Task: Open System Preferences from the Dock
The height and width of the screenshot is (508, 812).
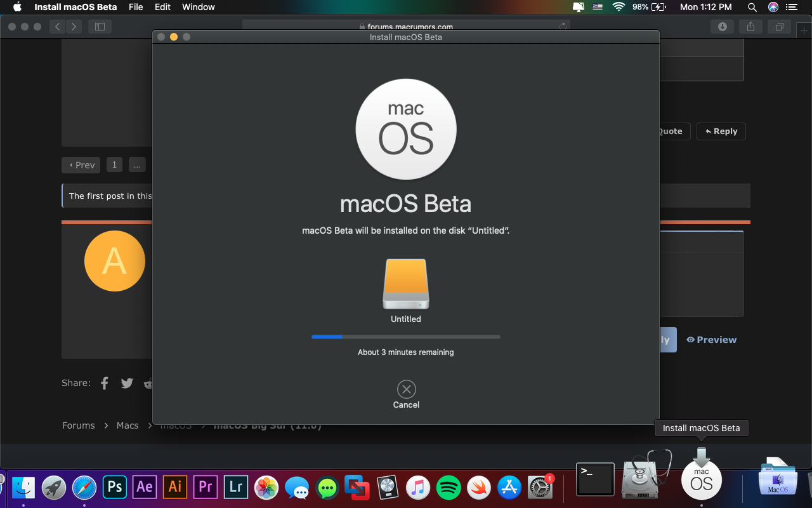Action: tap(540, 487)
